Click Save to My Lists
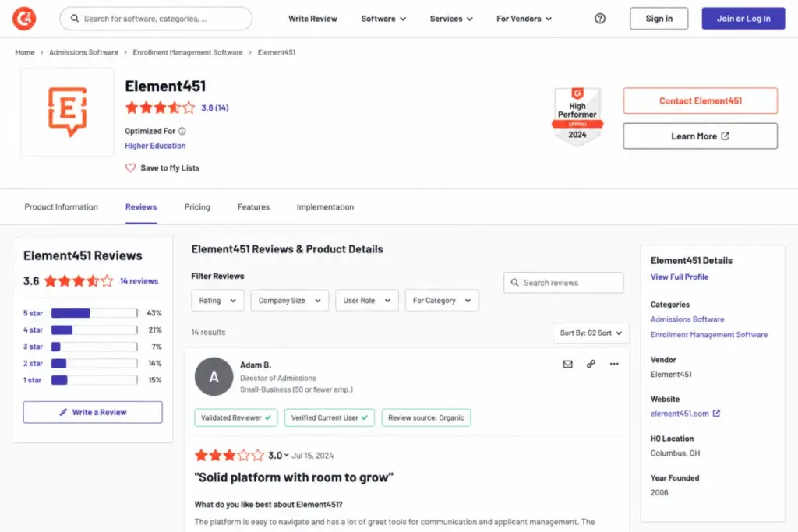Screen dimensions: 798x532 170,167
